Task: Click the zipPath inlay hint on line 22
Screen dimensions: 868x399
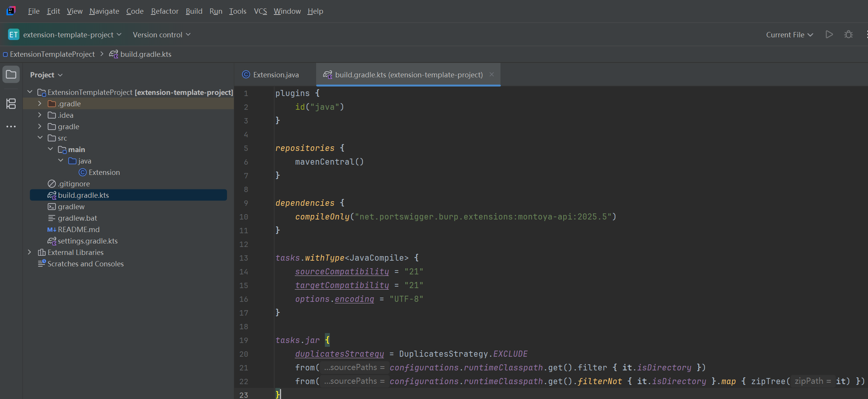Action: point(812,381)
